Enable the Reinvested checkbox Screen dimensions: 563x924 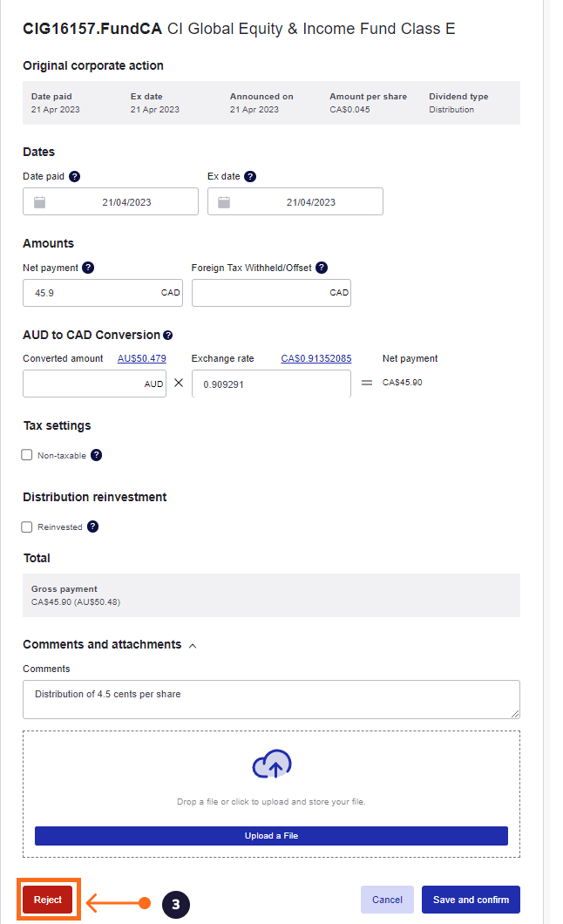[26, 527]
